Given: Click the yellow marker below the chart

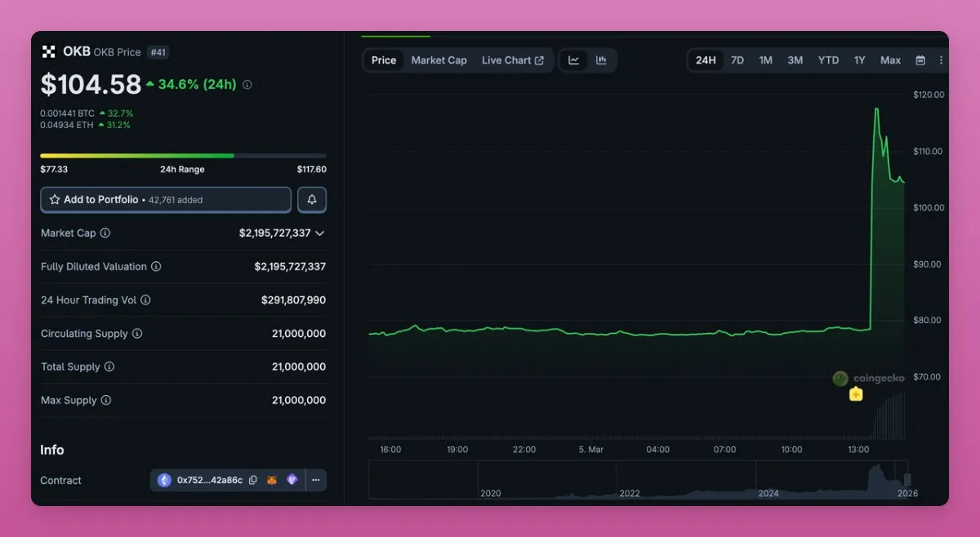Looking at the screenshot, I should click(856, 394).
